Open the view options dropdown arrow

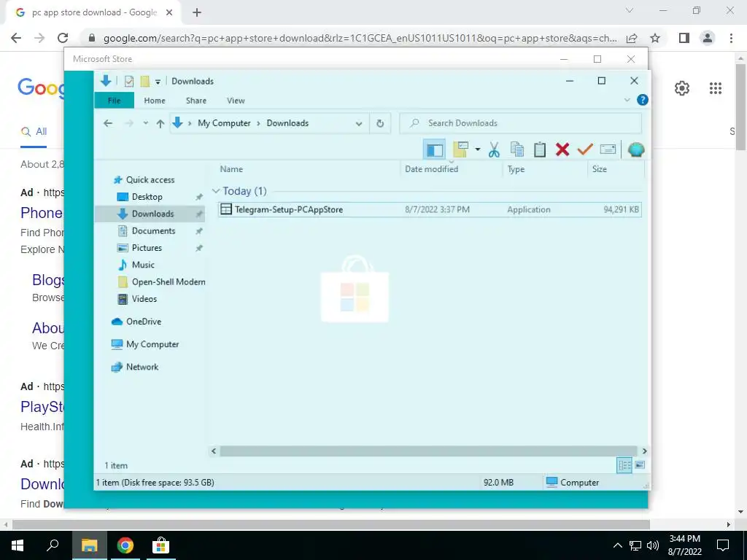tap(477, 149)
